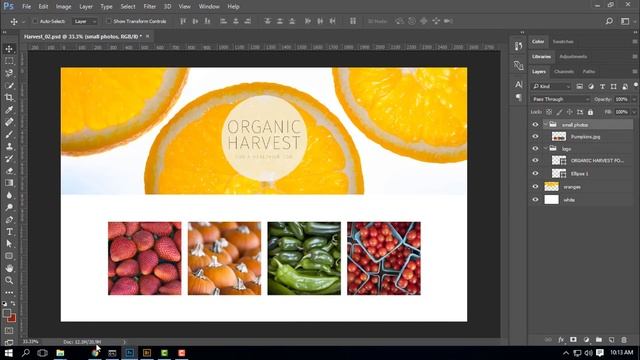Close the Harvest_02.psd document tab
The image size is (640, 360).
pyautogui.click(x=148, y=36)
